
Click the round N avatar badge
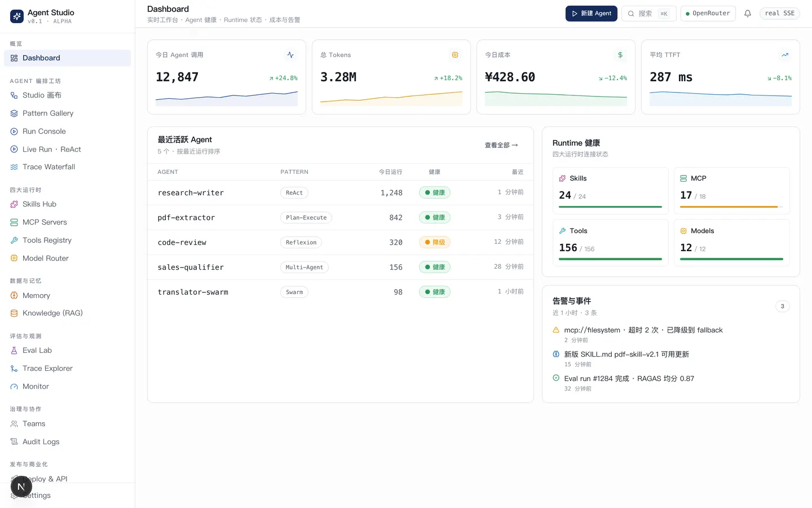21,487
